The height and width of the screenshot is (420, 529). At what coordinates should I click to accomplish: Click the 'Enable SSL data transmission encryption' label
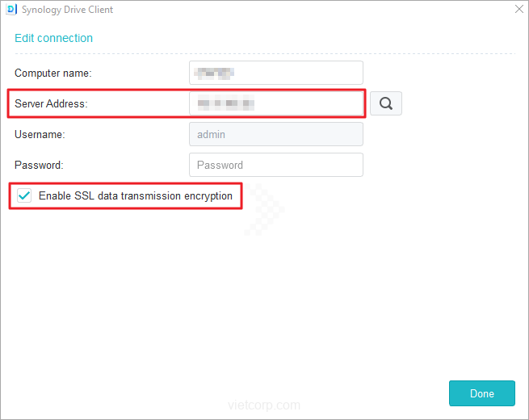click(x=135, y=195)
